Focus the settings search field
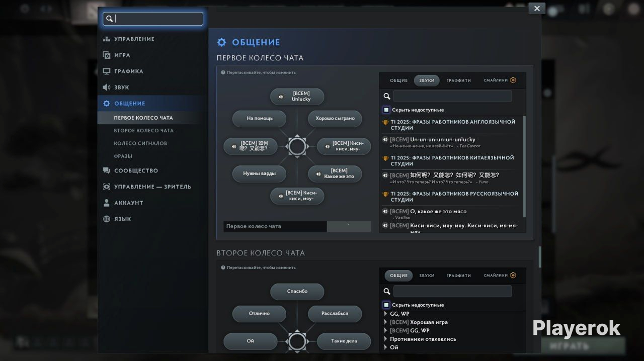The image size is (644, 361). (153, 19)
